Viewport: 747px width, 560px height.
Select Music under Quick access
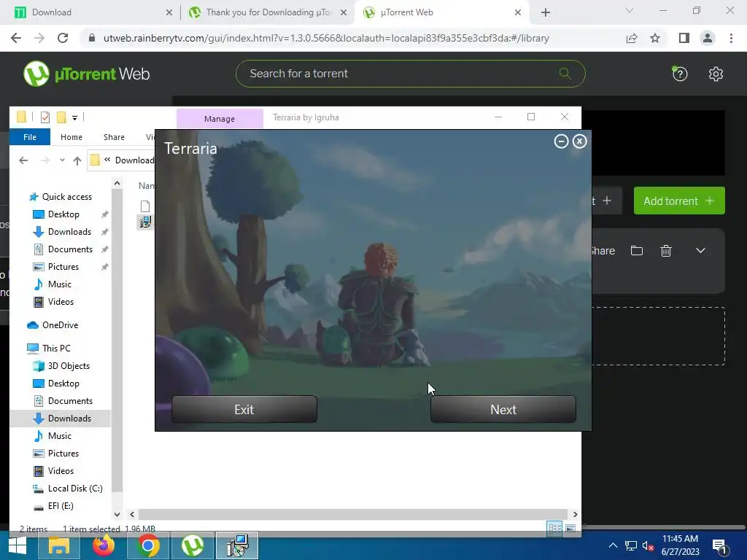60,284
